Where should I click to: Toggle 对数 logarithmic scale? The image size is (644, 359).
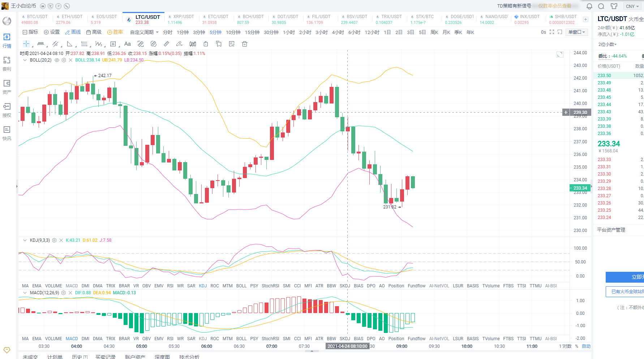[x=567, y=346]
